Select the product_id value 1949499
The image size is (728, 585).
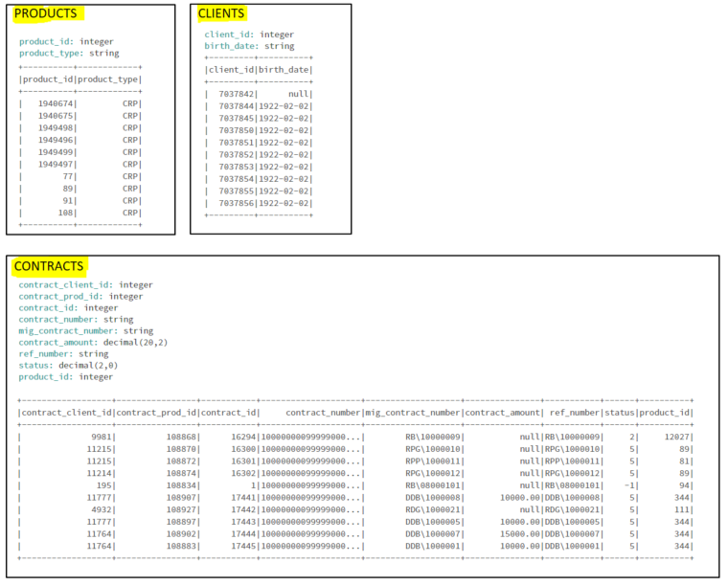pyautogui.click(x=57, y=152)
